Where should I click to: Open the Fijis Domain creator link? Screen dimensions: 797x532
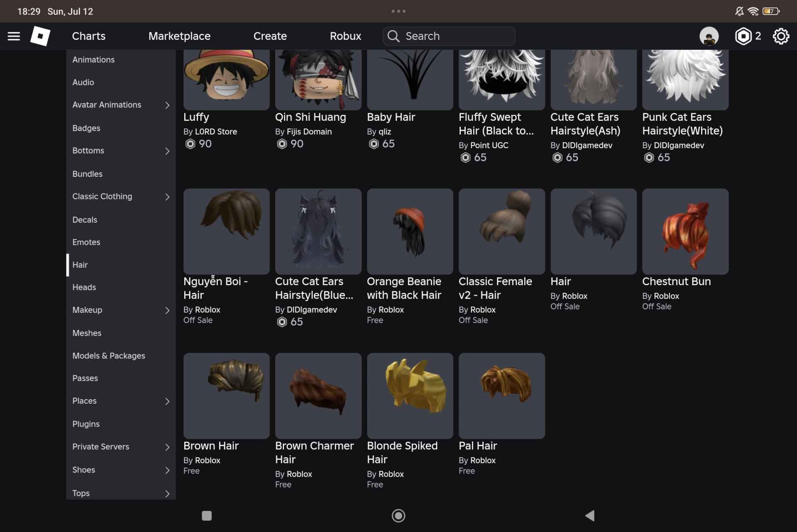309,132
